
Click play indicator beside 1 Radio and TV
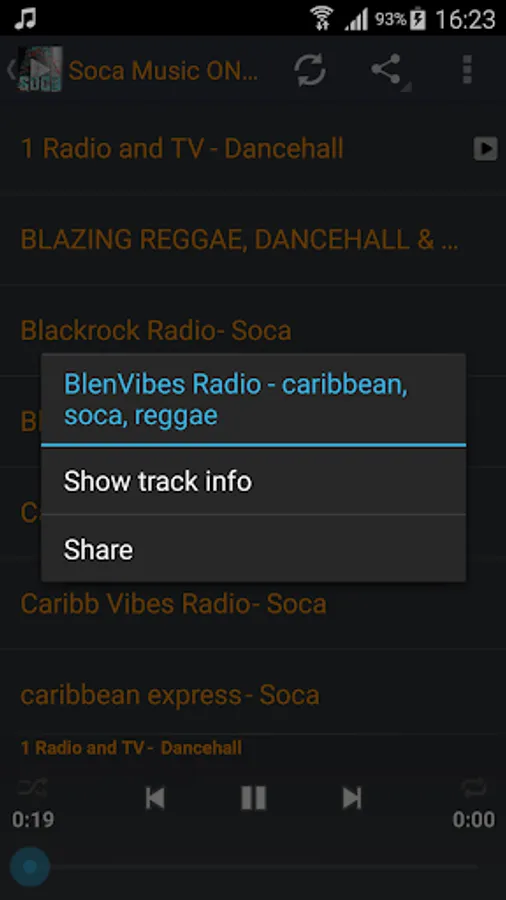[x=485, y=149]
